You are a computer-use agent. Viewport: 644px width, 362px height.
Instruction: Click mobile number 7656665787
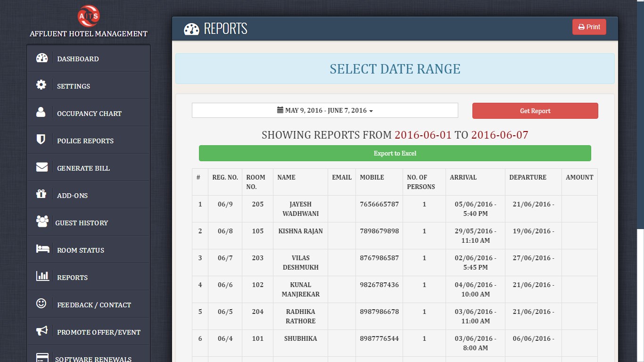click(379, 204)
